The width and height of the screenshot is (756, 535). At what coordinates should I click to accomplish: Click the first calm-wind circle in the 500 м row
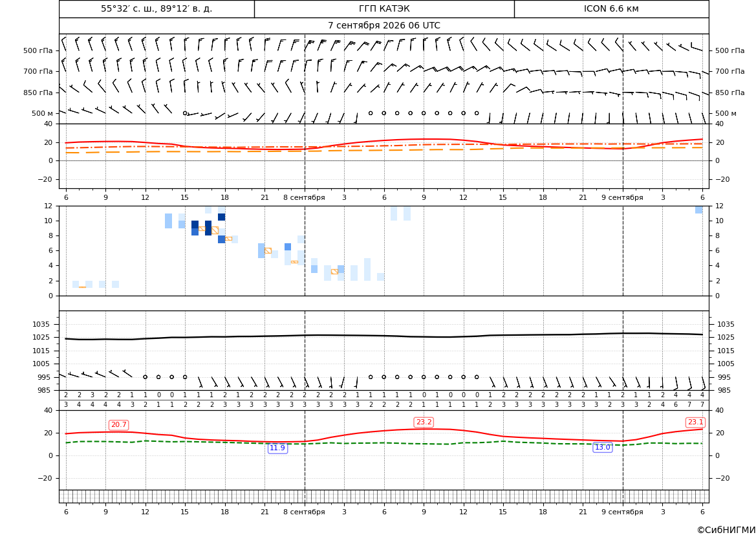click(x=185, y=113)
